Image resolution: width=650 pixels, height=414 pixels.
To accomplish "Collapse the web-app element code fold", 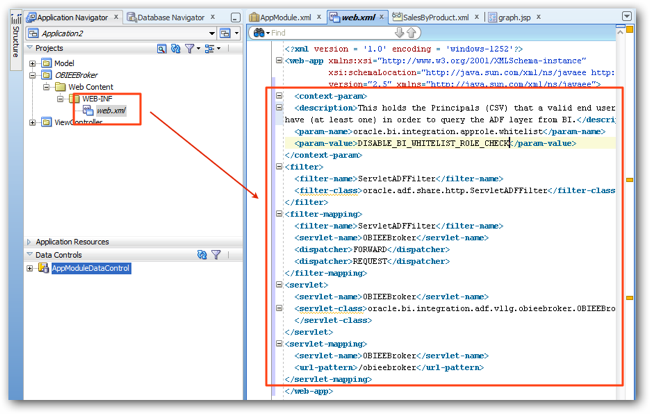I will pos(279,61).
